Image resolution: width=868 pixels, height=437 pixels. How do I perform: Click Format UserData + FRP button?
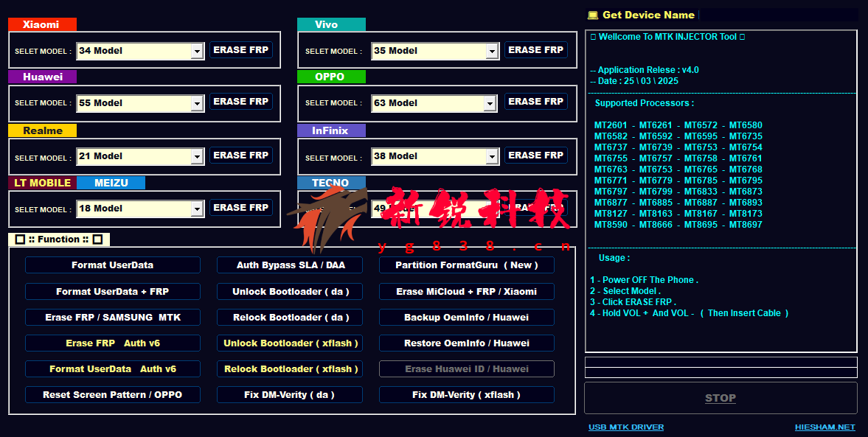pos(112,292)
